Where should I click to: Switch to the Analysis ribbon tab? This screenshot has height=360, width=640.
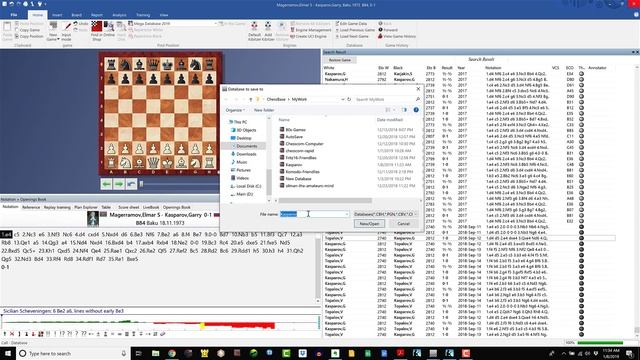119,15
